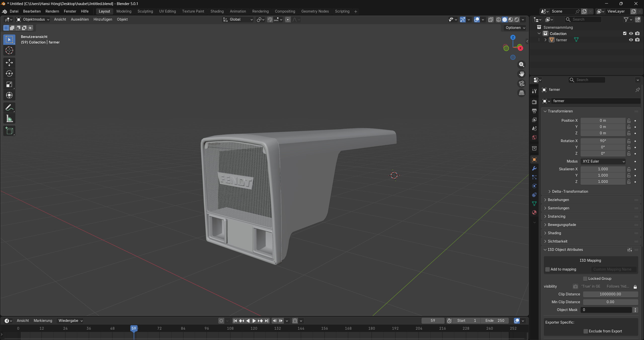Activate the Move tool
The width and height of the screenshot is (644, 340).
9,63
